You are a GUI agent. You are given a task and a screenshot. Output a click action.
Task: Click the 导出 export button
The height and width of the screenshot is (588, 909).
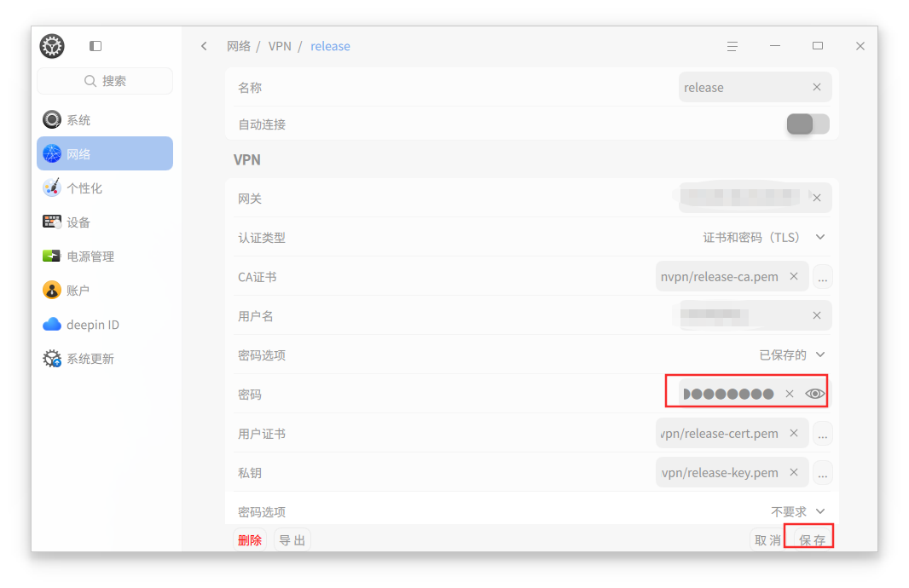[x=292, y=540]
